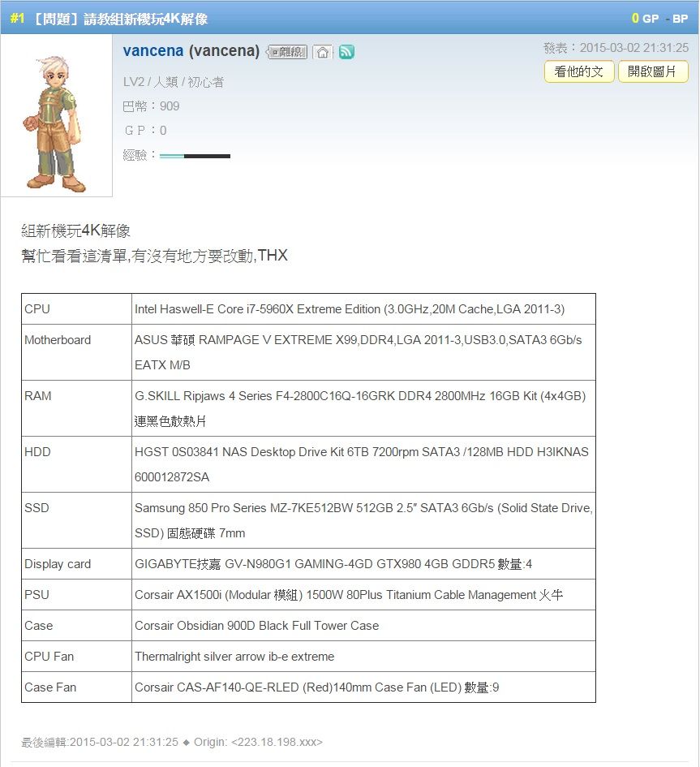Select the Corsair Obsidian 900D cell
Screen dimensions: 700x767
(x=363, y=625)
